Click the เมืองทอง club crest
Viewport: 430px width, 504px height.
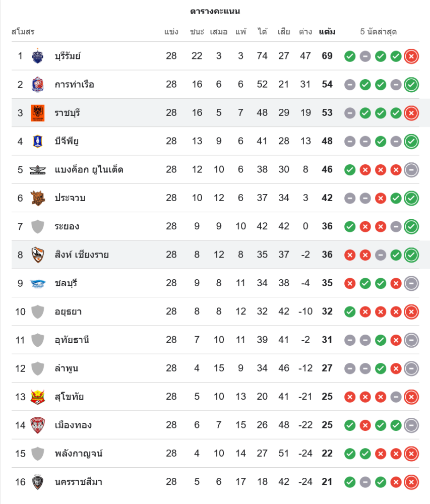pos(38,425)
